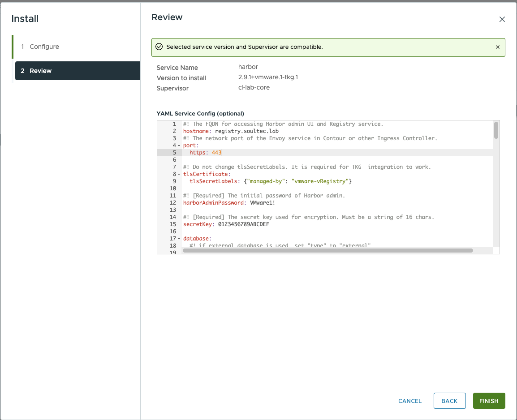Click the Review heading
The height and width of the screenshot is (420, 517).
(167, 17)
